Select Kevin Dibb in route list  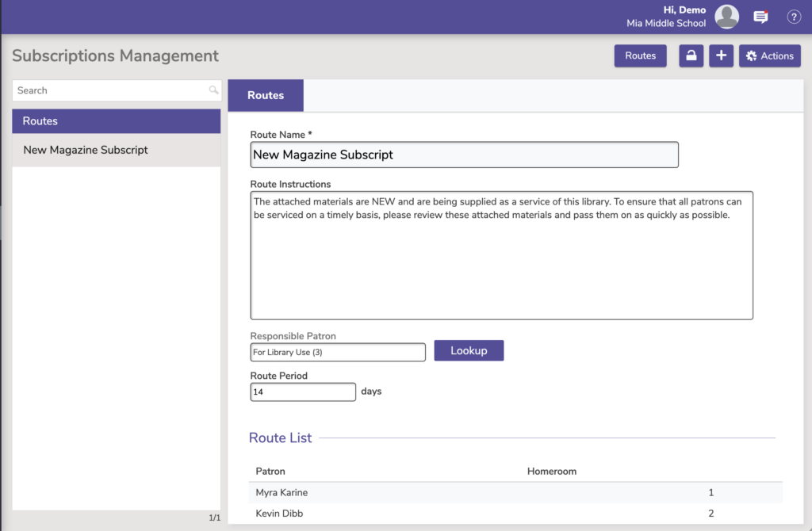(x=279, y=514)
